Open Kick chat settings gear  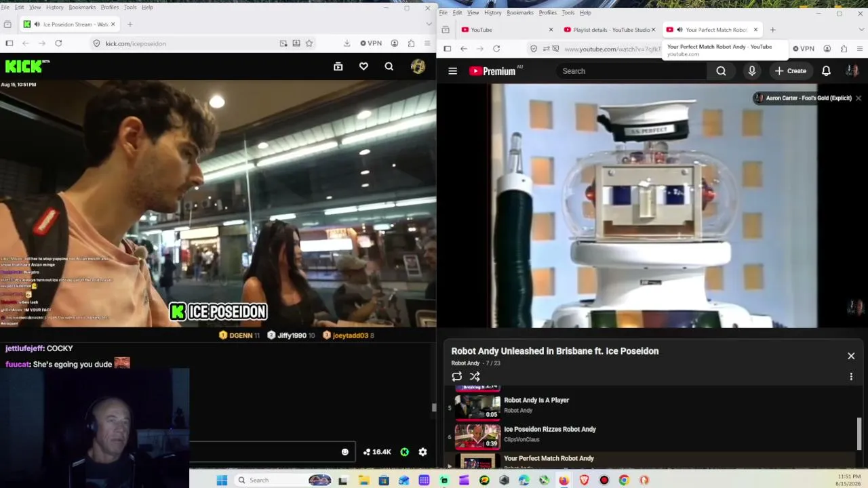pos(422,452)
